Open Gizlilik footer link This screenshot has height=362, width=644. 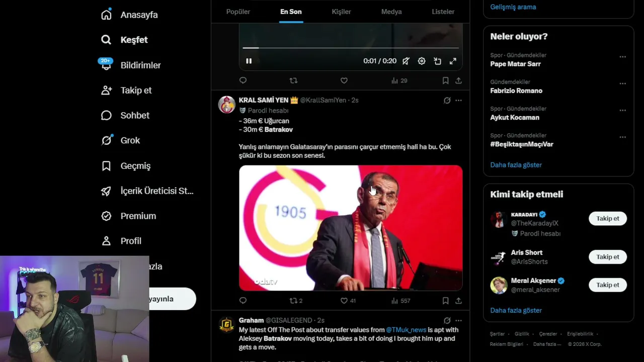click(522, 334)
